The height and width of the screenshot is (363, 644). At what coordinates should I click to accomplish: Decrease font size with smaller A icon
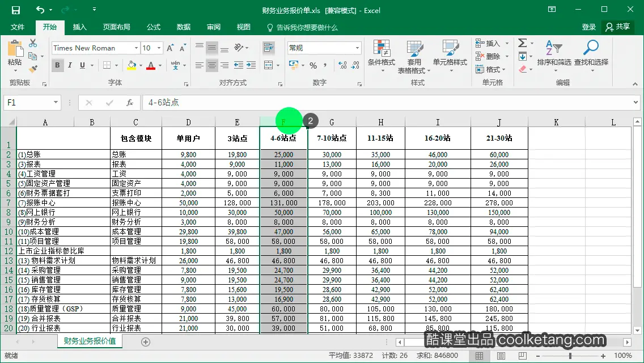tap(183, 48)
